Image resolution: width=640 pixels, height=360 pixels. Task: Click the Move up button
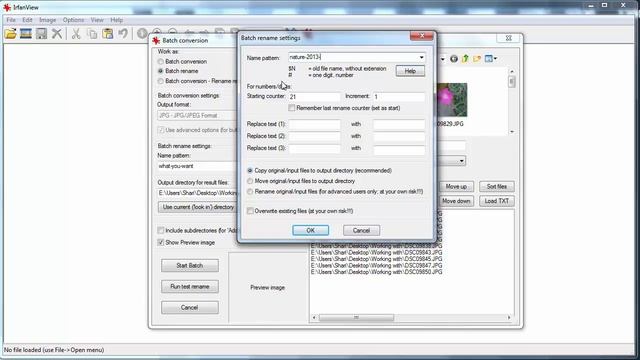(456, 187)
